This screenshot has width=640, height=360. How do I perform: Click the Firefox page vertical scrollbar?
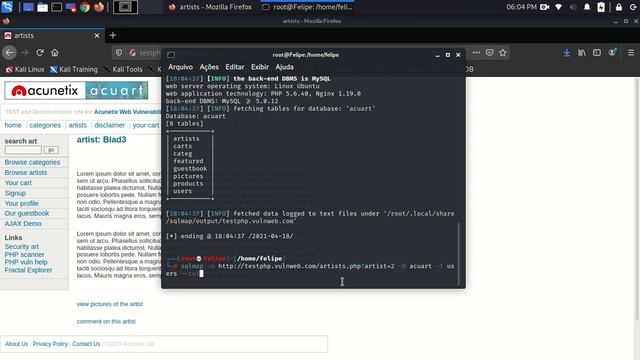point(637,199)
